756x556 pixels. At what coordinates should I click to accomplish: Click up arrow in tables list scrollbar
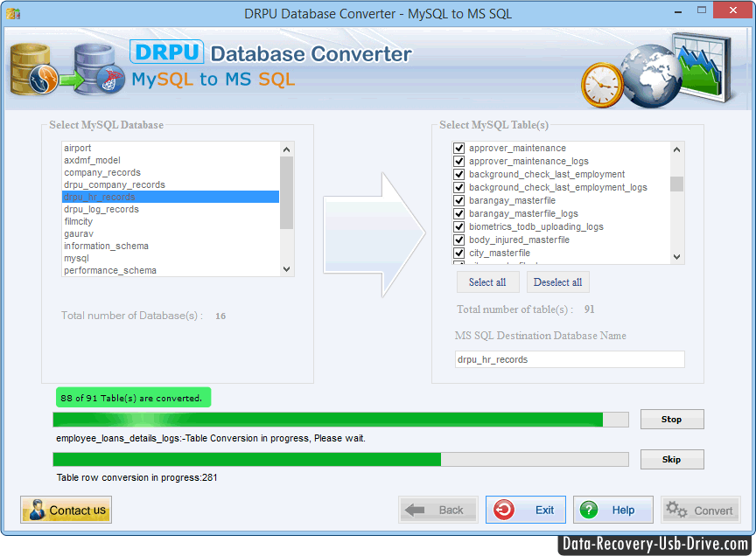tap(677, 149)
